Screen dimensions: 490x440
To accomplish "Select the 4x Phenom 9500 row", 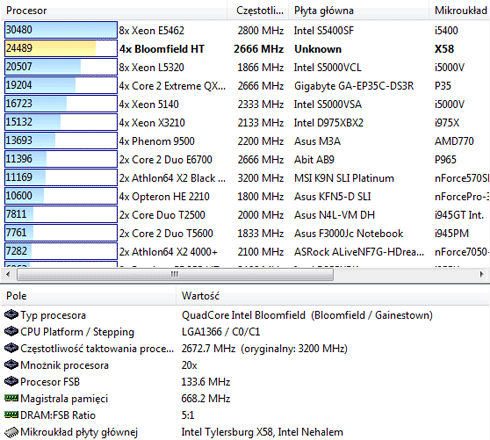I will coord(247,141).
